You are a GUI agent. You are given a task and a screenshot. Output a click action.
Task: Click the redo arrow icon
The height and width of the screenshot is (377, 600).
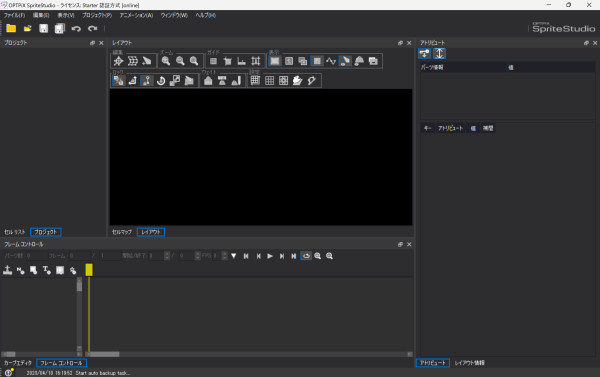(x=92, y=29)
